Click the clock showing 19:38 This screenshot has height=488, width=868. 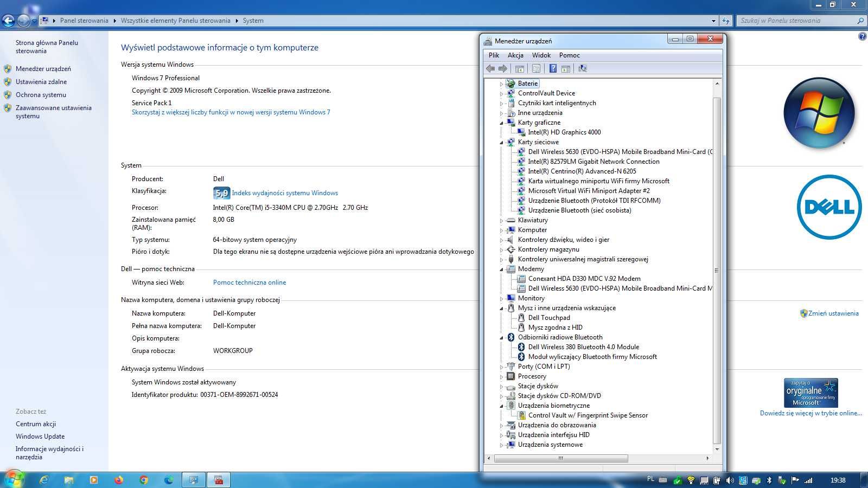pyautogui.click(x=838, y=480)
